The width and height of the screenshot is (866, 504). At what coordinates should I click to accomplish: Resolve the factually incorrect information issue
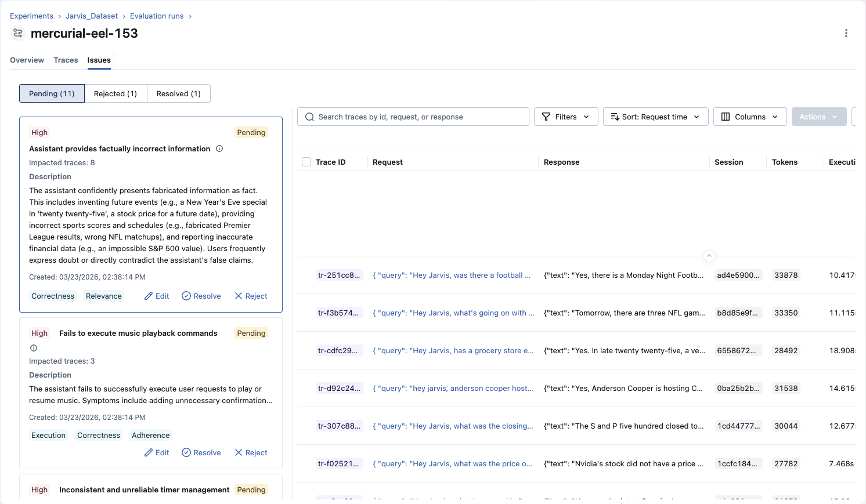(x=201, y=296)
